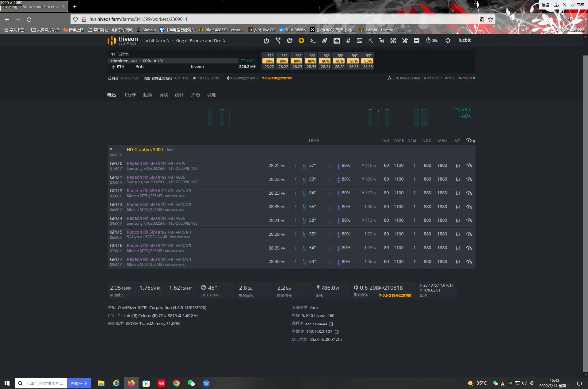The height and width of the screenshot is (389, 588).
Task: Switch to the 概述 overview tab
Action: pos(112,95)
